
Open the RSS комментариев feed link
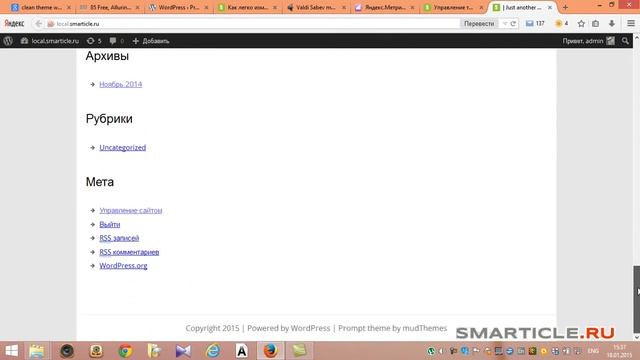(x=129, y=252)
